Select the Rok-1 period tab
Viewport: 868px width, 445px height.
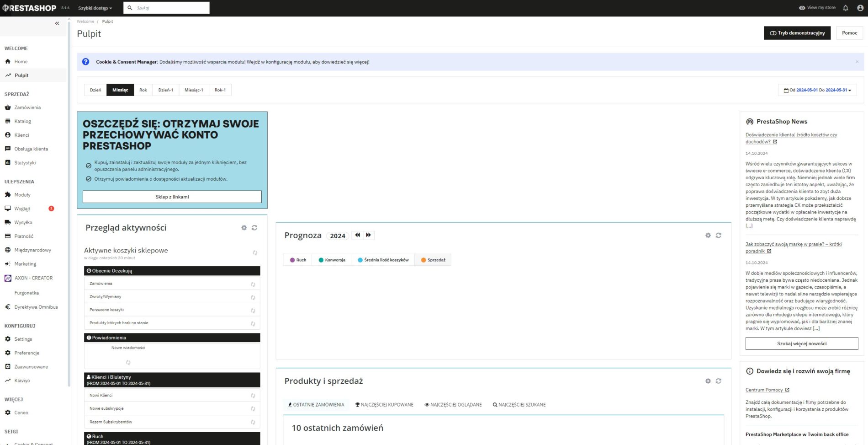220,90
